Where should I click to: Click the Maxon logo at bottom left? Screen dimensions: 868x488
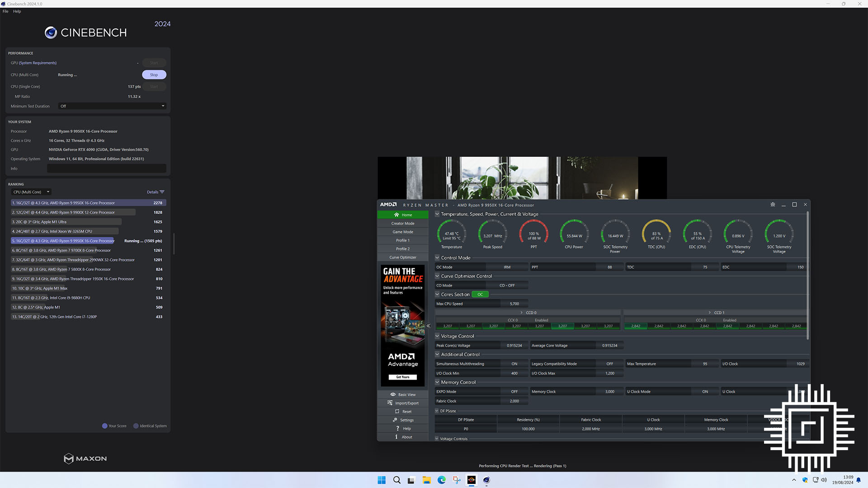coord(85,459)
